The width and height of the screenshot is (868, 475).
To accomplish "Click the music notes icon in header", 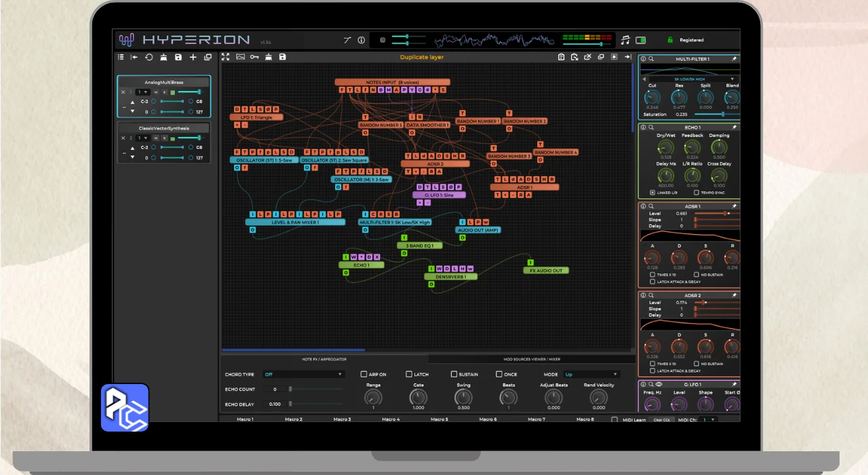I will click(x=625, y=40).
